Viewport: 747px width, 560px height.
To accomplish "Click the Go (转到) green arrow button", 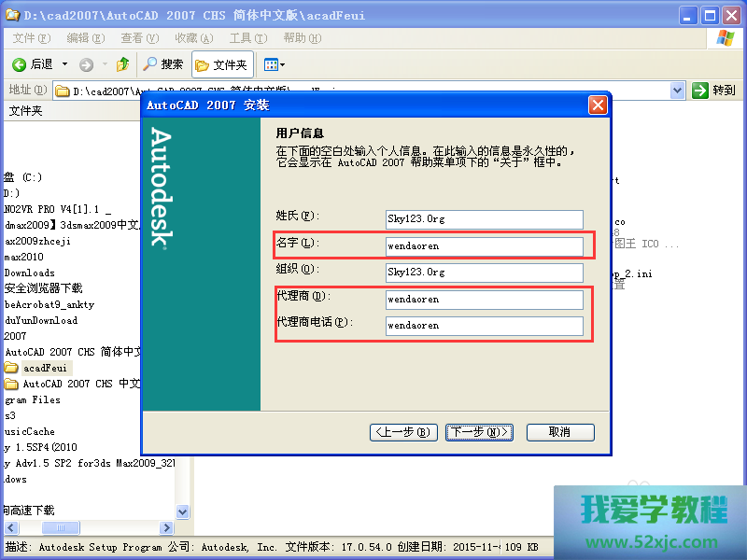I will click(714, 91).
